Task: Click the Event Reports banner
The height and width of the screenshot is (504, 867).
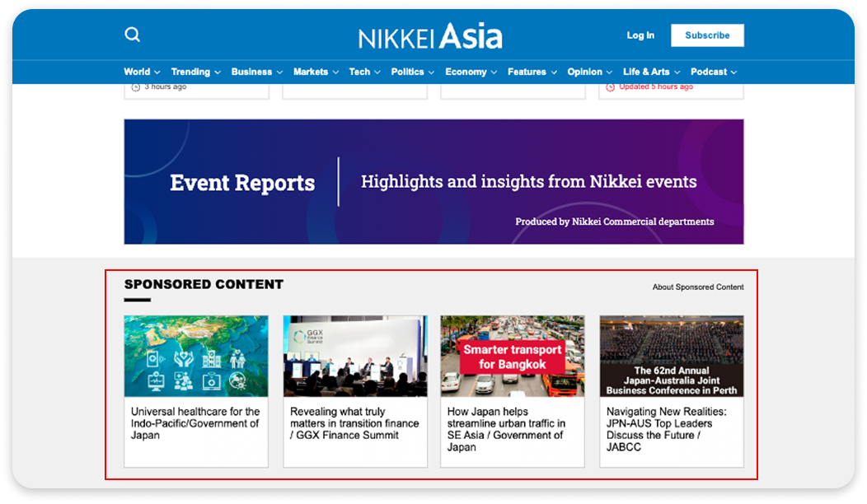Action: [x=433, y=181]
